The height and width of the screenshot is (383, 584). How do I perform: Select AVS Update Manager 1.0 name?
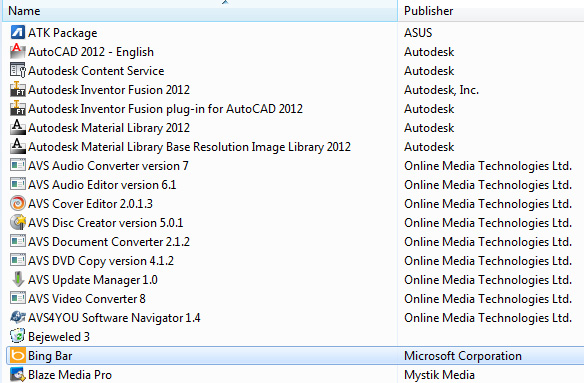click(x=93, y=280)
